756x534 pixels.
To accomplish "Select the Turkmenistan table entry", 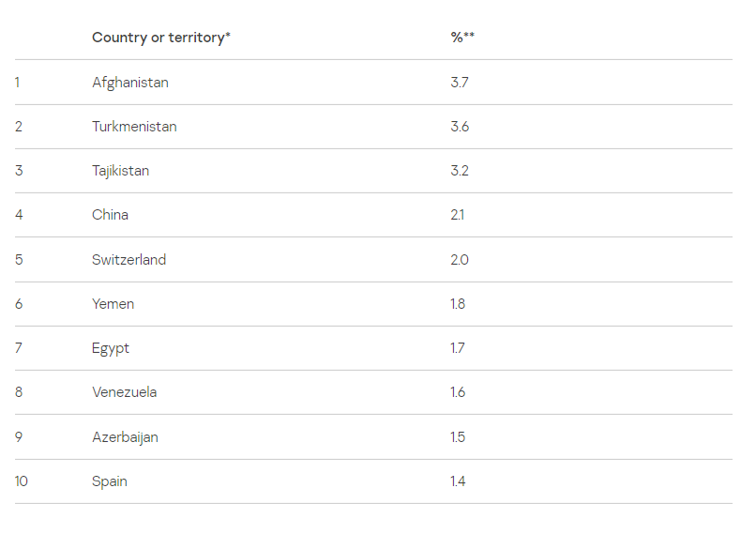I will click(x=134, y=127).
